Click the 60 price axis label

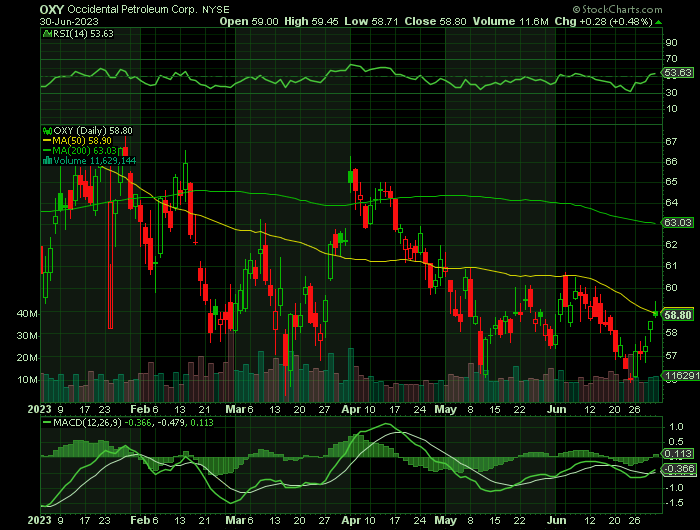point(671,288)
